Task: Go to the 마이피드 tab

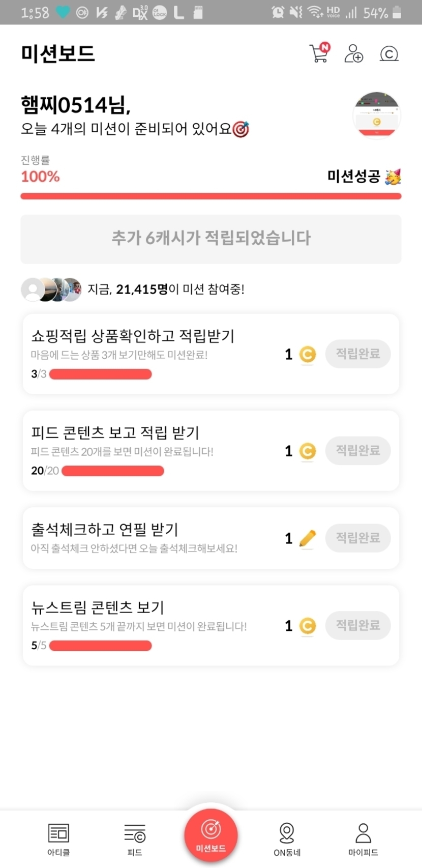Action: click(363, 838)
